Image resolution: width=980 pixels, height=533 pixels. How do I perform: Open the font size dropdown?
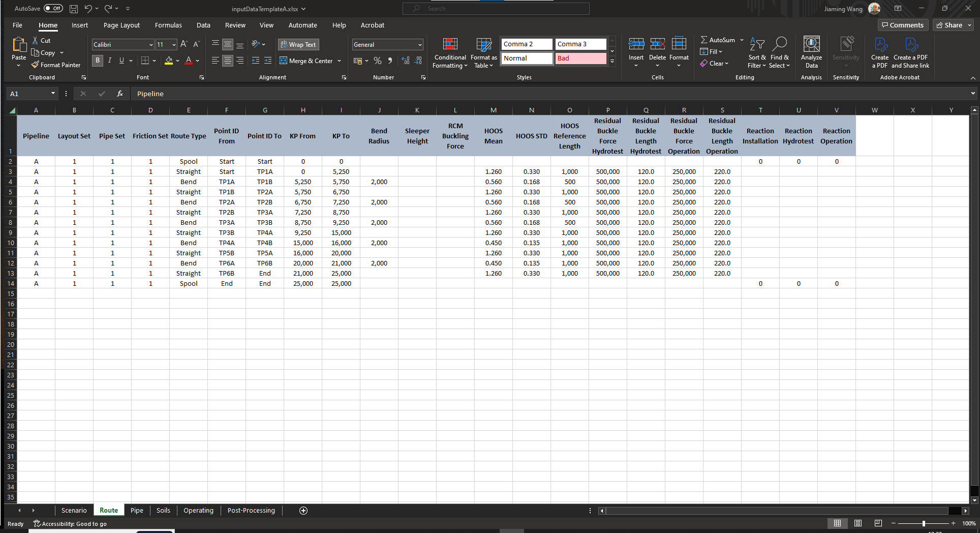(174, 45)
